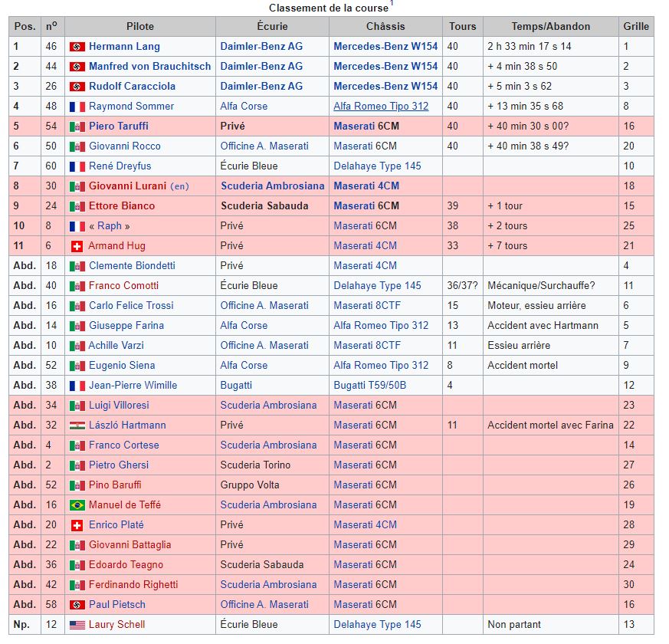
Task: Click the Italian flag beside Ferdinando Righetti
Action: pos(77,585)
